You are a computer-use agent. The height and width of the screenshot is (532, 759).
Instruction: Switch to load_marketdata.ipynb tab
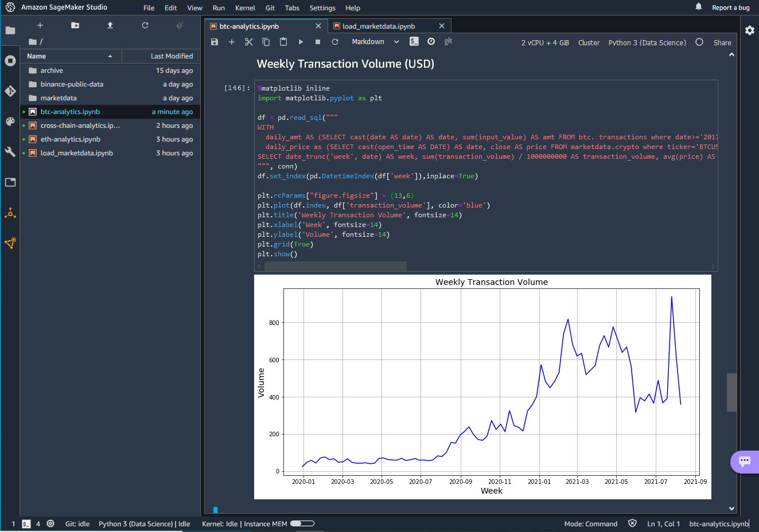coord(379,26)
